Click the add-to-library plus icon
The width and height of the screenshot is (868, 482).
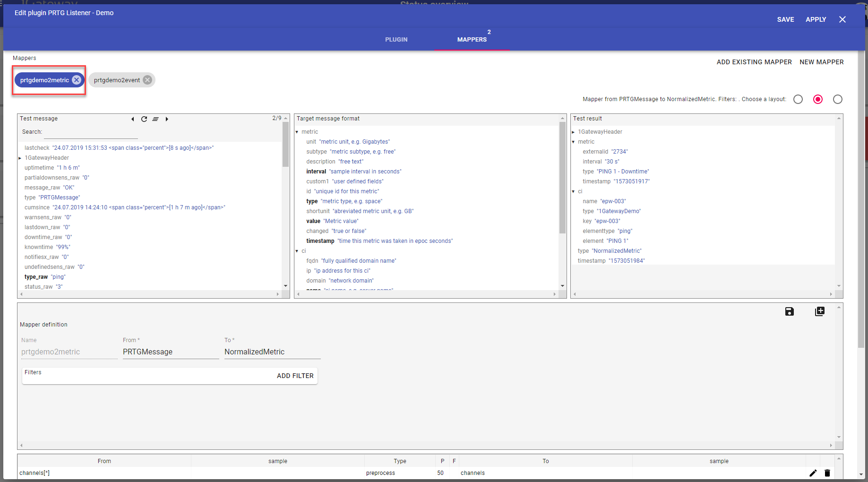pyautogui.click(x=820, y=311)
